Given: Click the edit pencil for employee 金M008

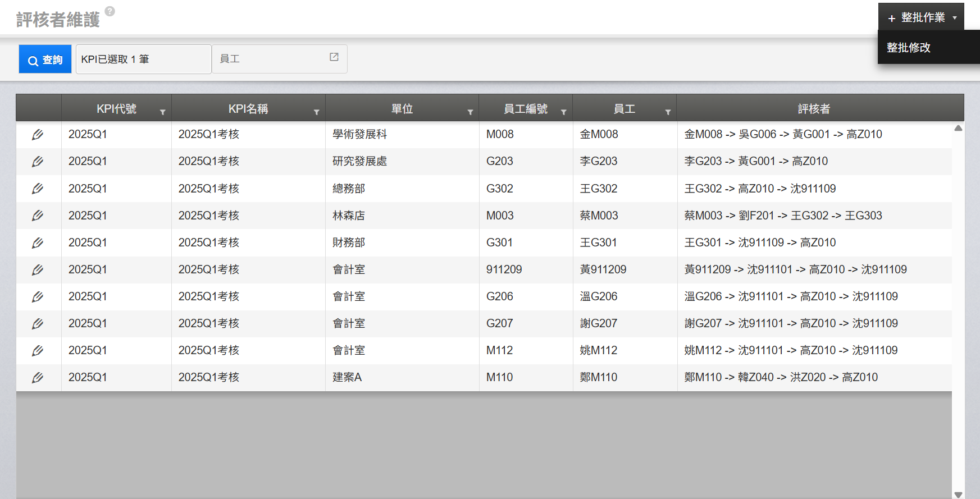Looking at the screenshot, I should [38, 135].
